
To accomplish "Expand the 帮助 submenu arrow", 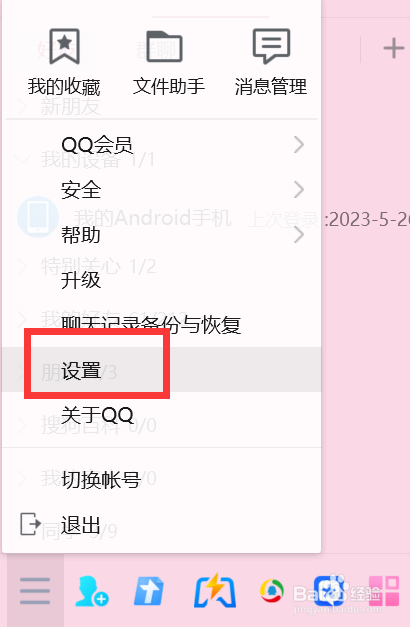I will point(298,234).
